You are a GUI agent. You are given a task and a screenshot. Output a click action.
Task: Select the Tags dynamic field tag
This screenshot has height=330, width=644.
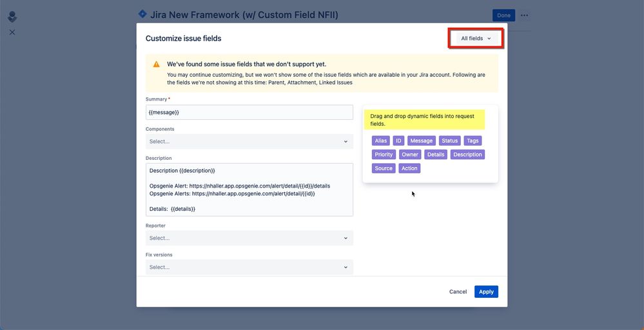tap(473, 141)
